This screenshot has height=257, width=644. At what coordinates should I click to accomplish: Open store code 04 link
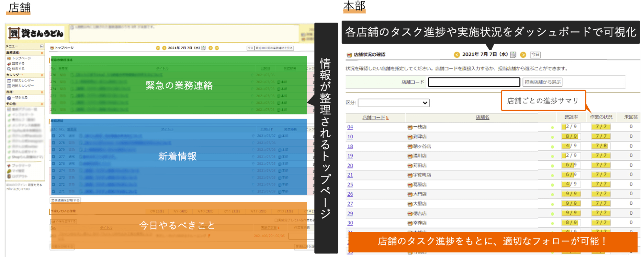[x=350, y=127]
